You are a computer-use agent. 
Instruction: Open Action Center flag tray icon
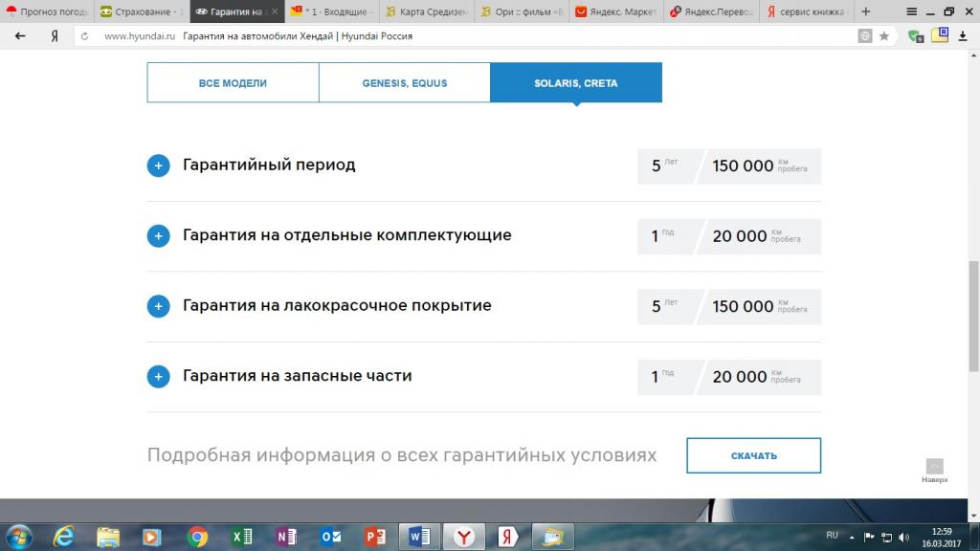(869, 537)
